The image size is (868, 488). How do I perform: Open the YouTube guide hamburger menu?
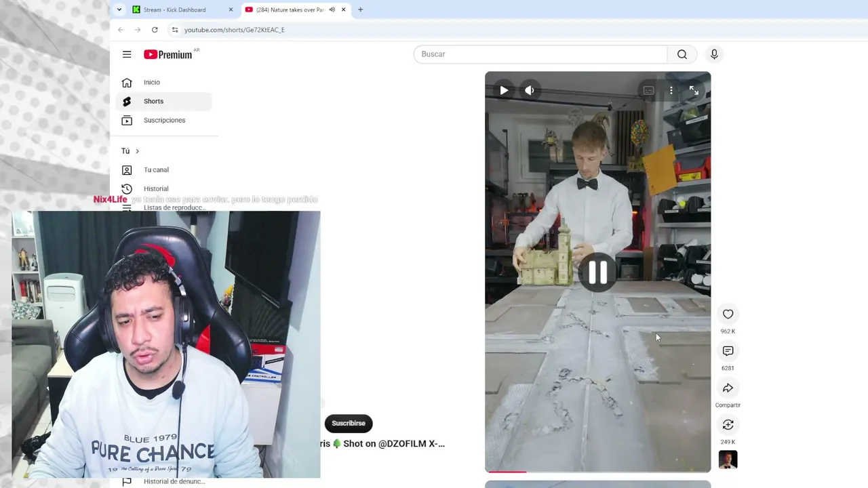(x=127, y=54)
